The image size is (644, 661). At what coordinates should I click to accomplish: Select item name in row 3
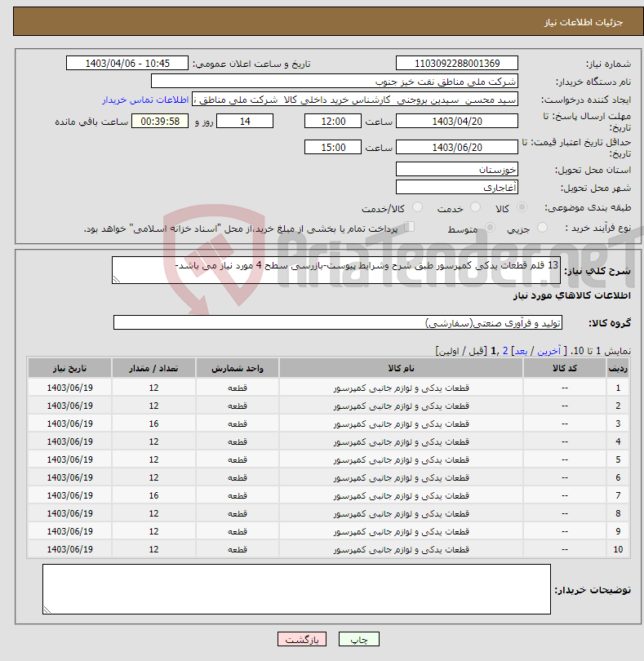click(x=401, y=424)
